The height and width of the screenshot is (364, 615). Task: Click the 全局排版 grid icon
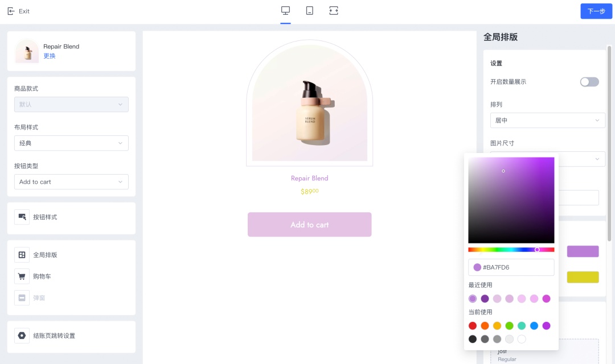tap(22, 254)
